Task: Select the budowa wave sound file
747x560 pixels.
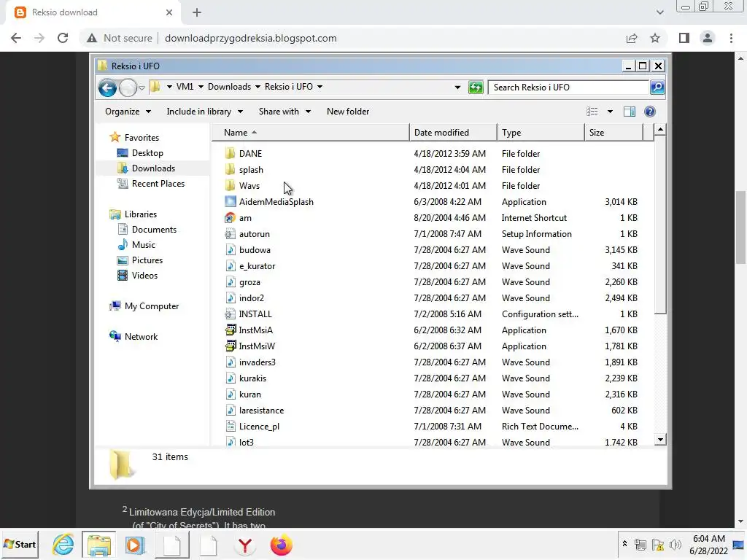Action: pos(255,250)
